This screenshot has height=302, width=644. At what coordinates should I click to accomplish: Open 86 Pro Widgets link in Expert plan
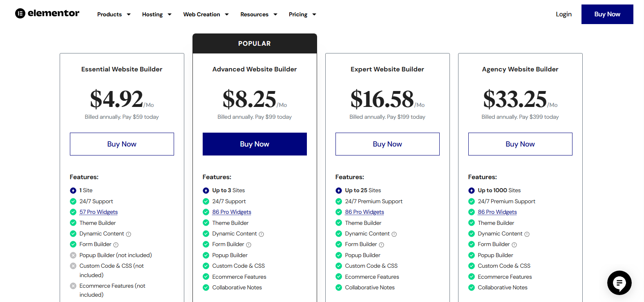(x=364, y=212)
